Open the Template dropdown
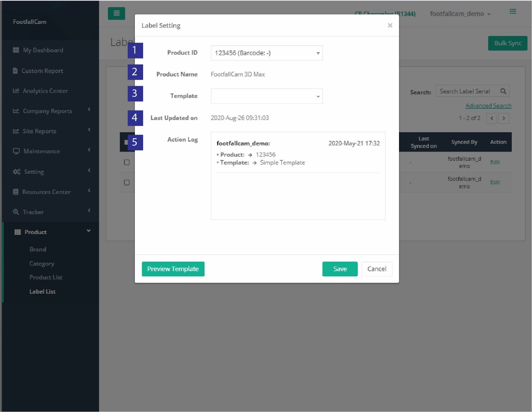532x412 pixels. tap(266, 96)
